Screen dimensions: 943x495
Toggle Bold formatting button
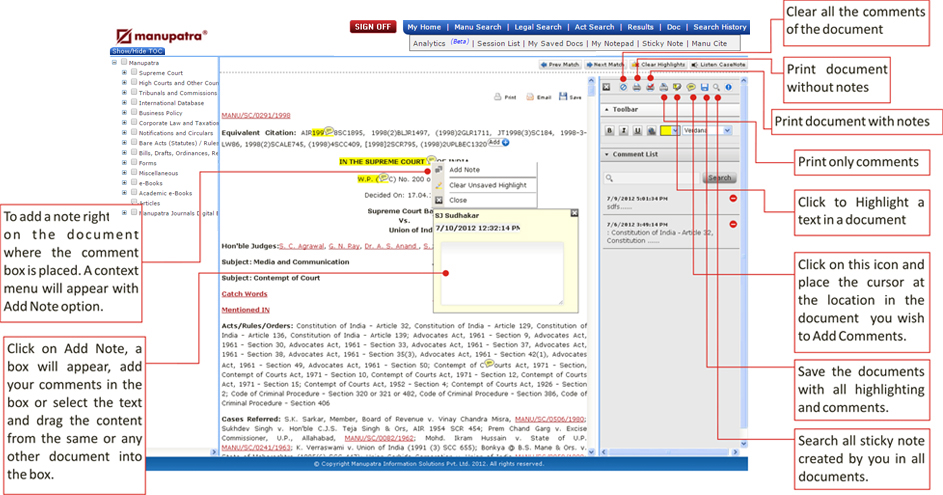[x=610, y=131]
